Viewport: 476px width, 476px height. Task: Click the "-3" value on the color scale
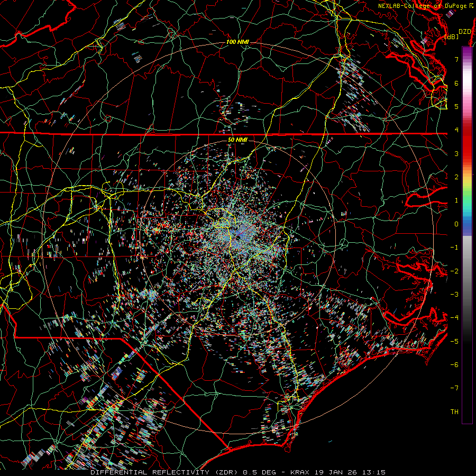[454, 295]
